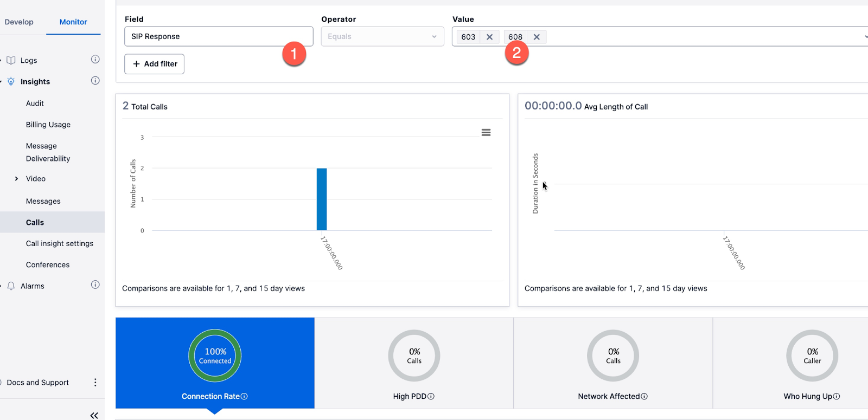This screenshot has width=868, height=420.
Task: Open the Video insights item
Action: pos(36,178)
